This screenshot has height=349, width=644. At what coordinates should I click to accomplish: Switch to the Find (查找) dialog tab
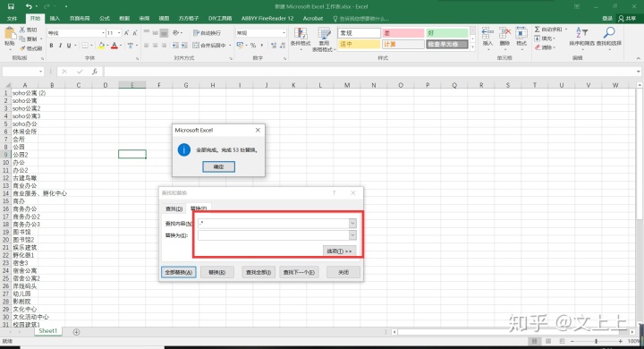174,209
